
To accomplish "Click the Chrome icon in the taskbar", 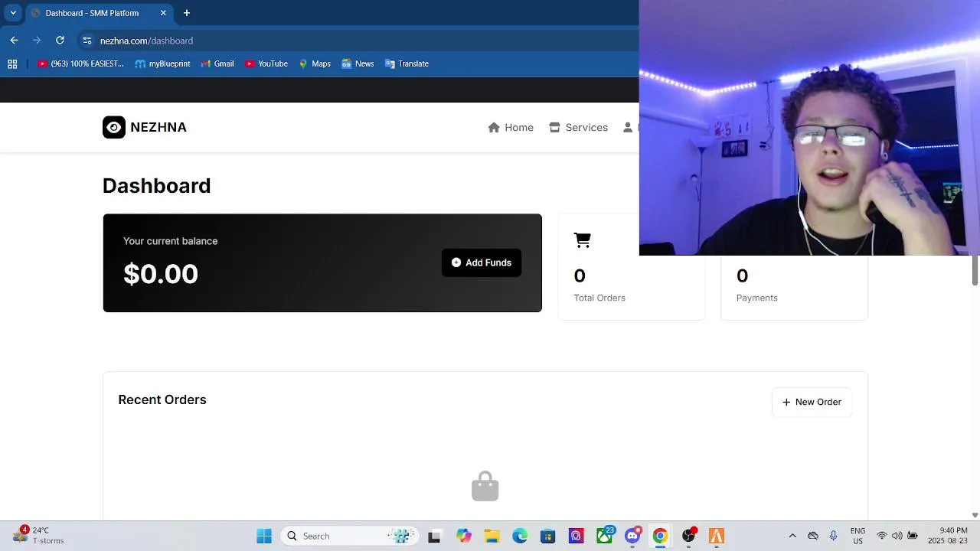I will [x=660, y=536].
